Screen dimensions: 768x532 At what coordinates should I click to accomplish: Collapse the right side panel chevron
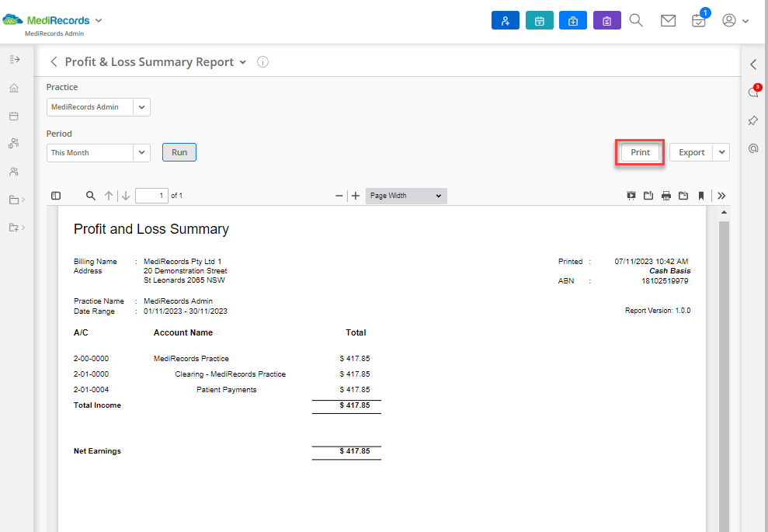click(754, 64)
